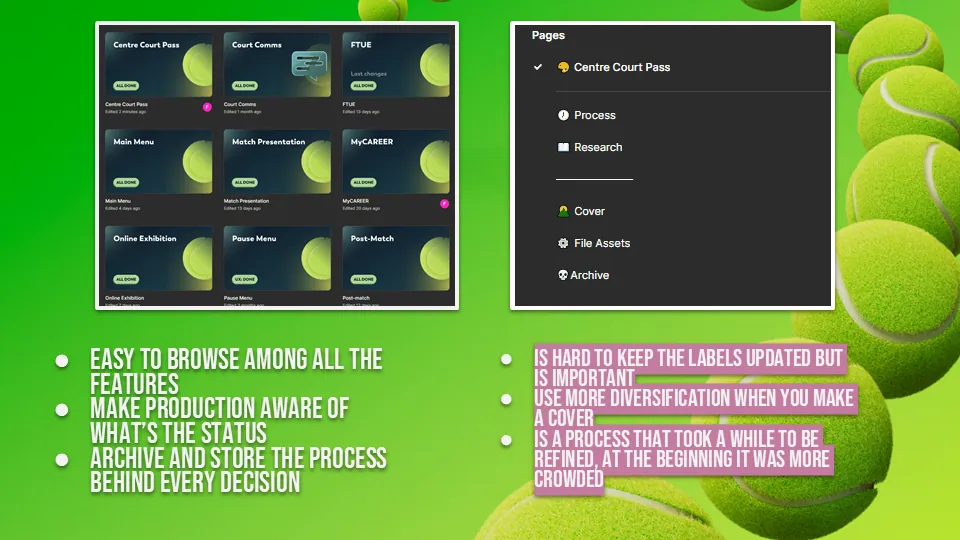Click ALL DONE badge on MyCAREER cover

[364, 182]
